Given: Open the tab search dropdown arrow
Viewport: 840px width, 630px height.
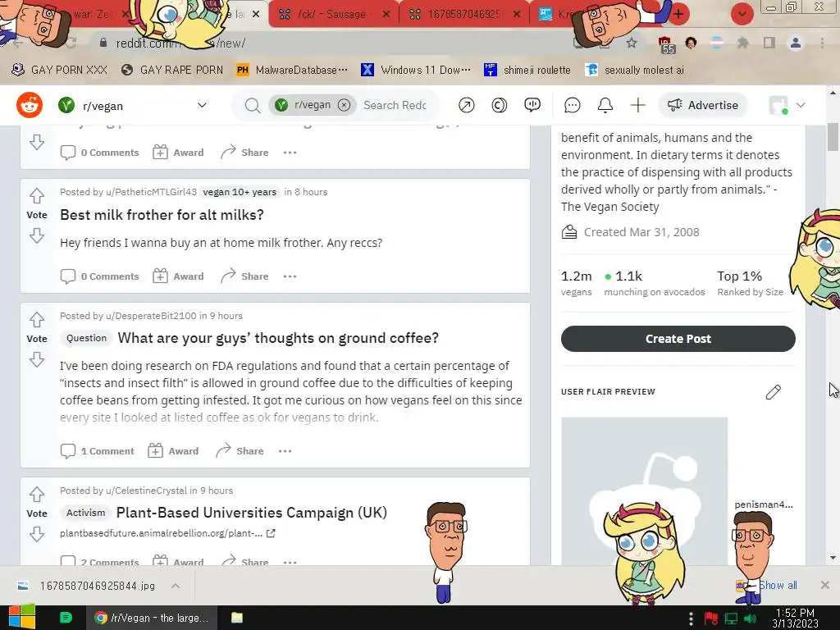Looking at the screenshot, I should 742,14.
